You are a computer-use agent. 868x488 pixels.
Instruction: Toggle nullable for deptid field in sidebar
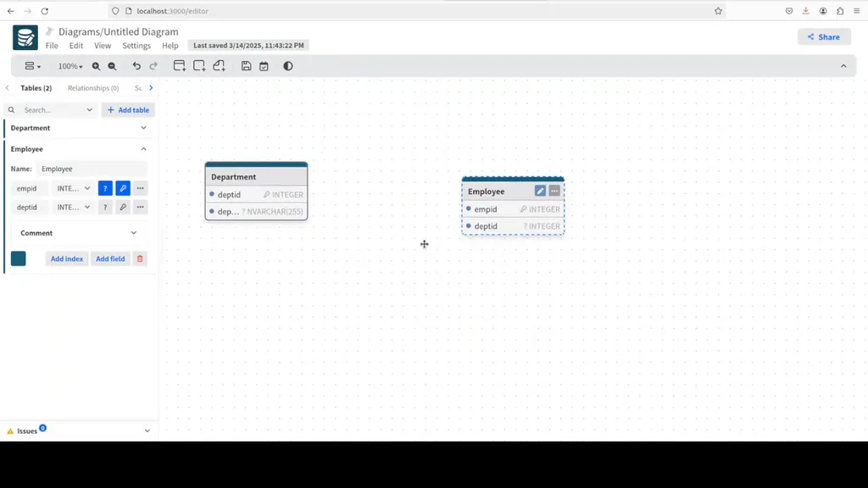[x=105, y=207]
